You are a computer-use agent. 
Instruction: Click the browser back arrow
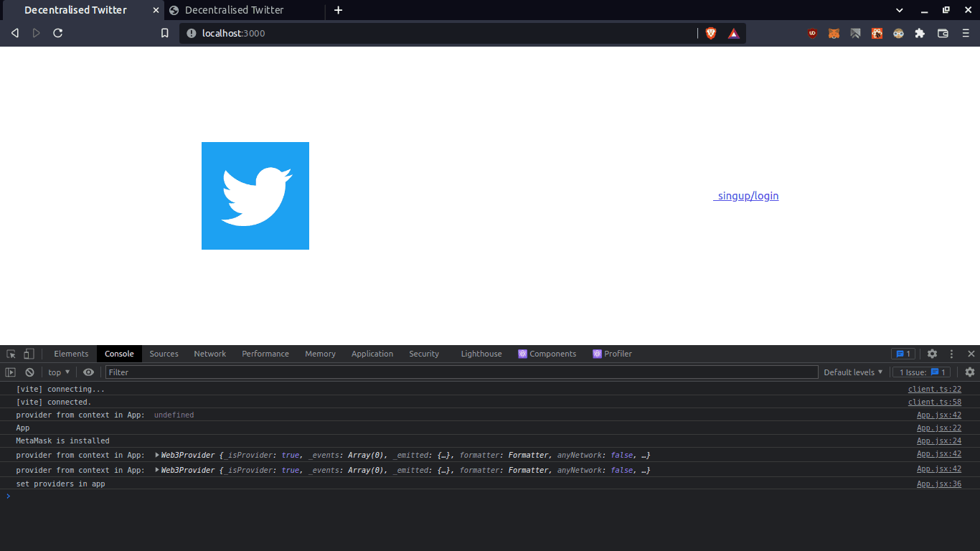click(14, 33)
